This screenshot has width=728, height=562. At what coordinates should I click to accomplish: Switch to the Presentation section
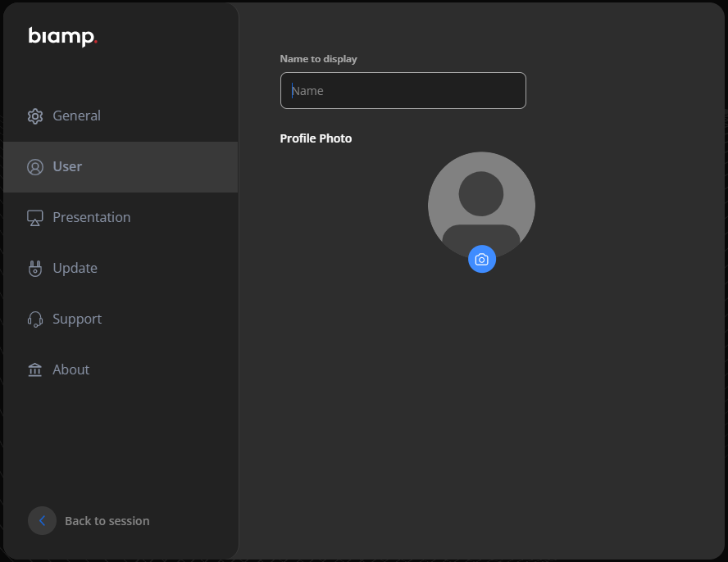tap(91, 218)
